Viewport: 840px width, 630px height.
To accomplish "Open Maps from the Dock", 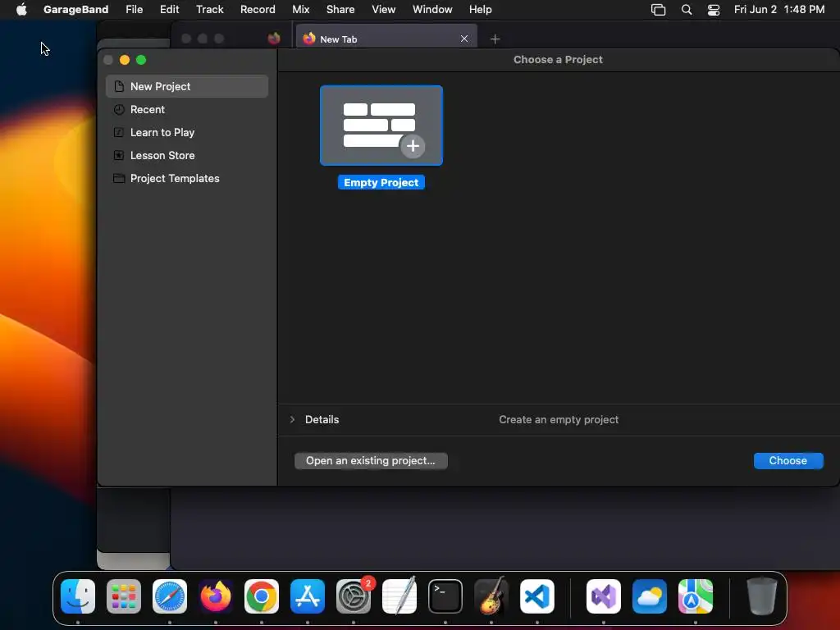I will coord(696,596).
